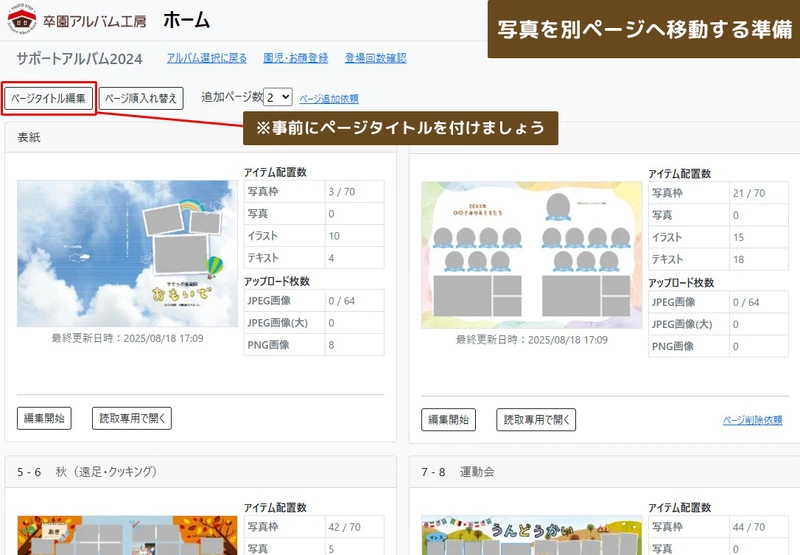This screenshot has width=800, height=555.
Task: Click the サポートアルバム2024 album title
Action: (x=79, y=59)
